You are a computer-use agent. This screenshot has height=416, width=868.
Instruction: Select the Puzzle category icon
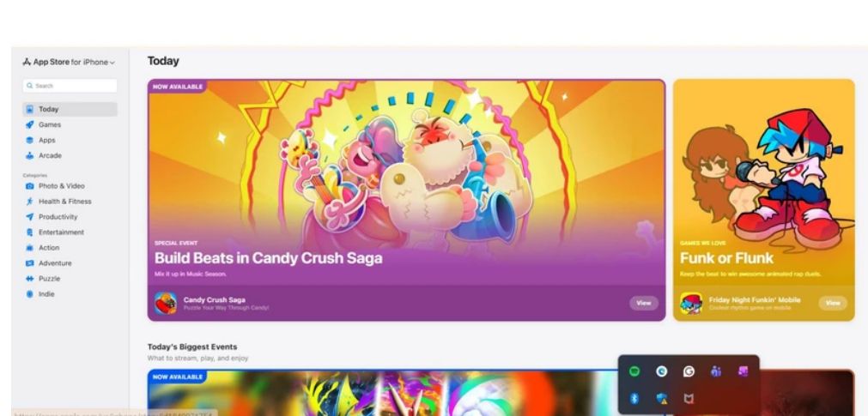pyautogui.click(x=30, y=279)
